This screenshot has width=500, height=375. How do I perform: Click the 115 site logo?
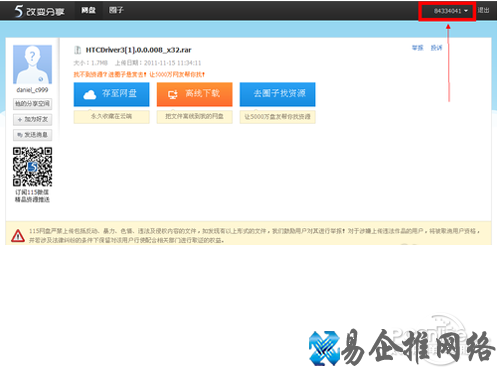pos(39,11)
